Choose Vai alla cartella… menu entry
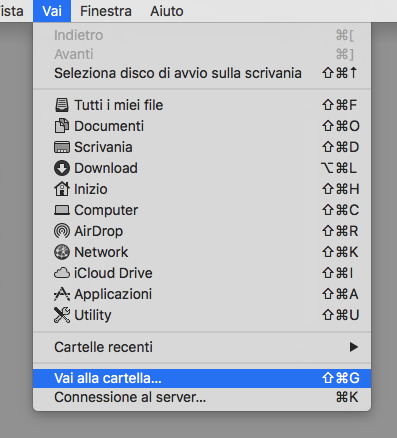This screenshot has height=438, width=397. (202, 378)
